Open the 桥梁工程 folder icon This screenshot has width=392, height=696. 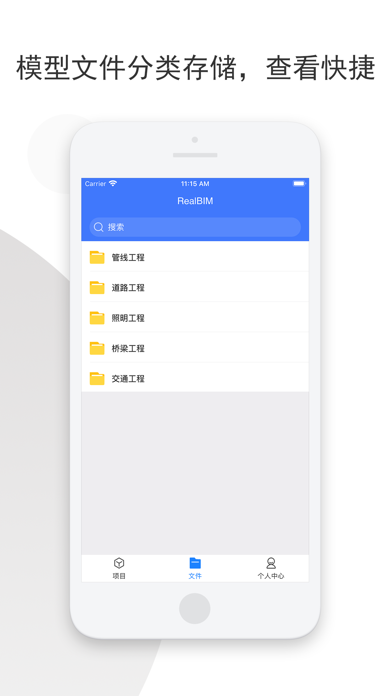click(97, 348)
